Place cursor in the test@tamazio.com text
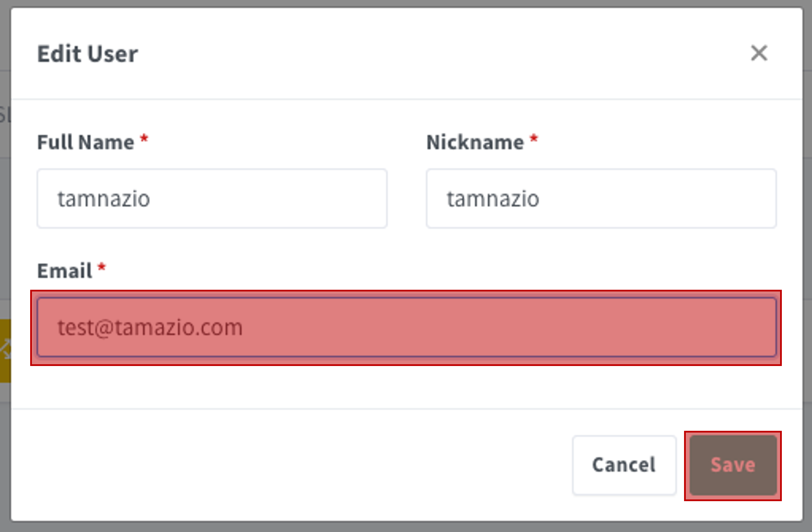Screen dimensions: 812x532 150,327
